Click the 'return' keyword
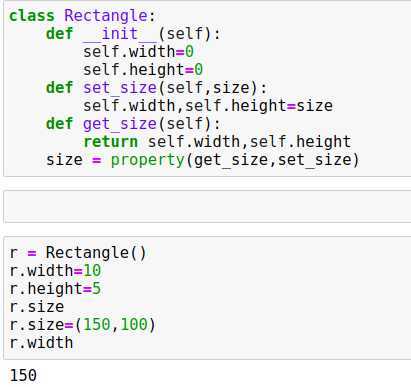 coord(110,142)
